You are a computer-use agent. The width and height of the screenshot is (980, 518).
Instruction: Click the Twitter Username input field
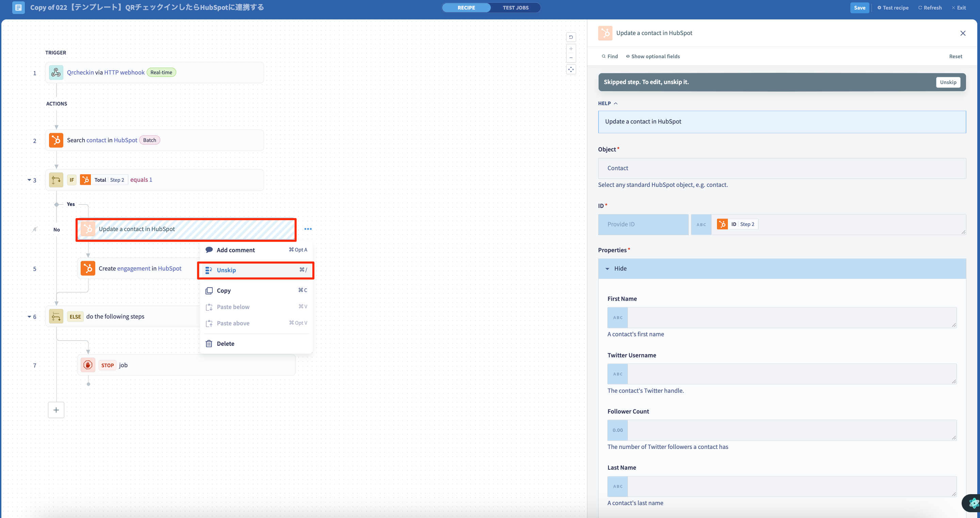pos(792,374)
